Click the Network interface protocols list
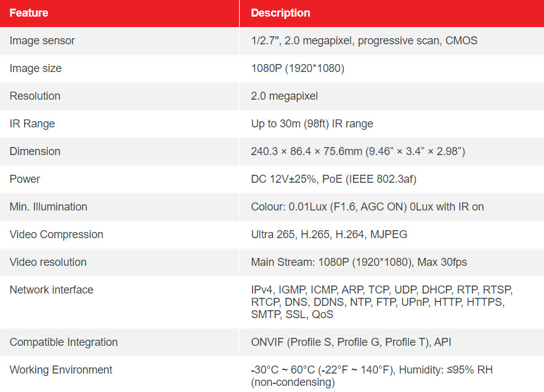This screenshot has width=544, height=392. tap(381, 302)
